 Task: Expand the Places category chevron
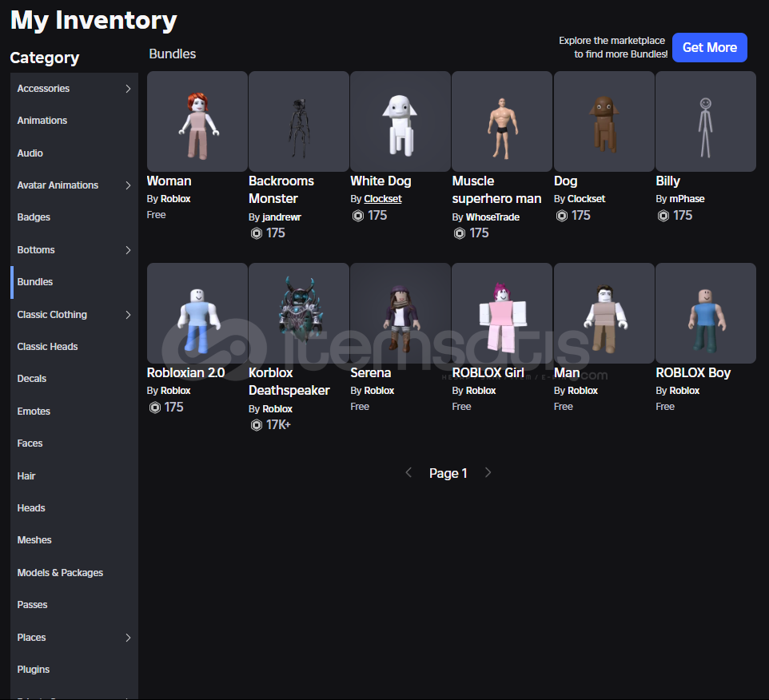point(128,638)
